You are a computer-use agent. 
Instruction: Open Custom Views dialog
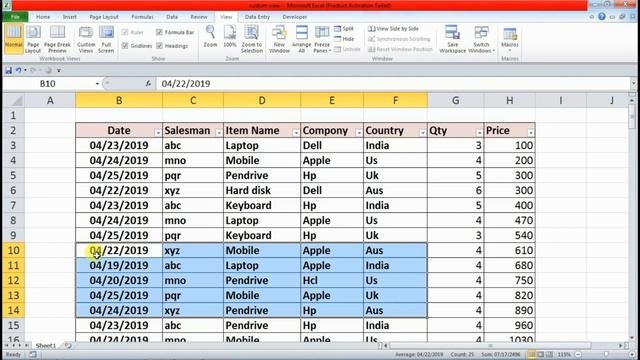click(86, 39)
